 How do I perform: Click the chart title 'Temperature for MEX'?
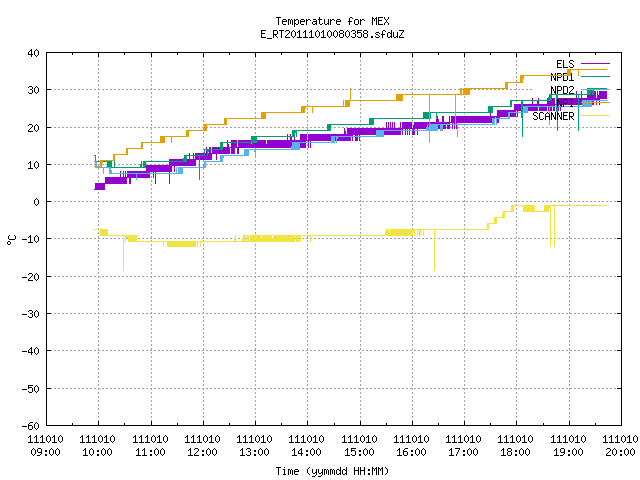(x=332, y=21)
